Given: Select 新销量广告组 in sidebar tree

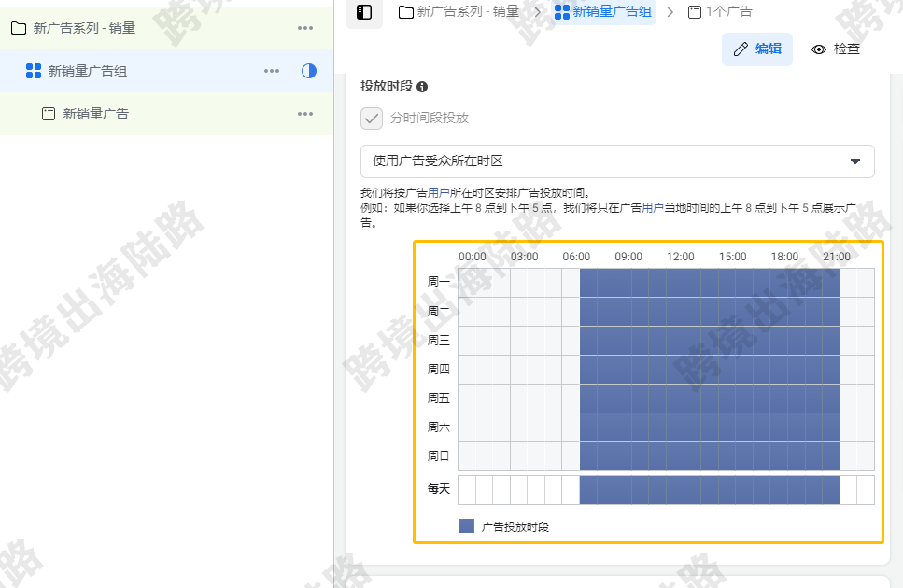Looking at the screenshot, I should (167, 71).
